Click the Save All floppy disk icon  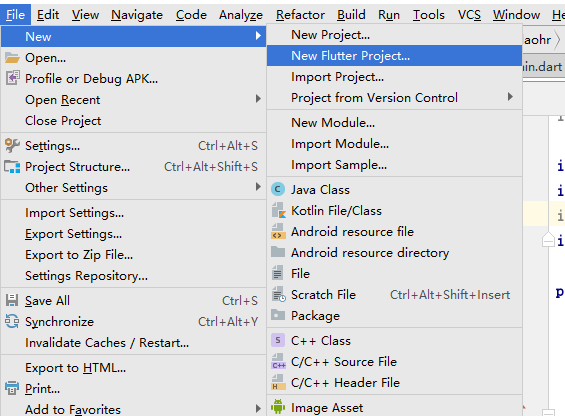pyautogui.click(x=12, y=300)
